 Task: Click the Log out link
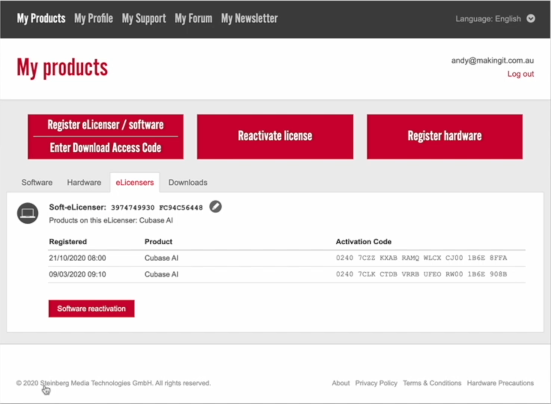click(520, 74)
